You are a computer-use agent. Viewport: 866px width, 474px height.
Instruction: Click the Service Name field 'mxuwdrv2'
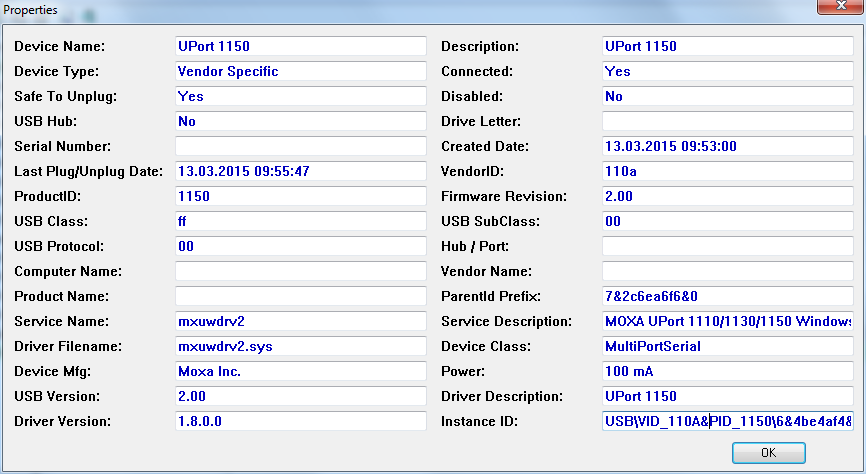pos(300,321)
